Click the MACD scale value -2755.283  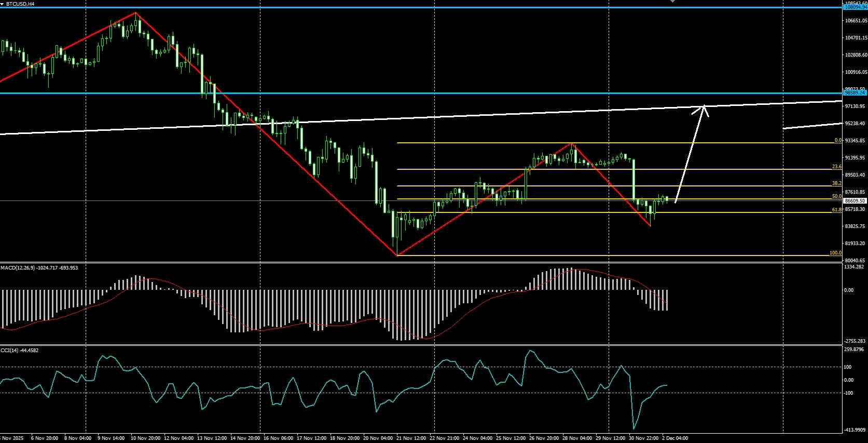click(855, 341)
